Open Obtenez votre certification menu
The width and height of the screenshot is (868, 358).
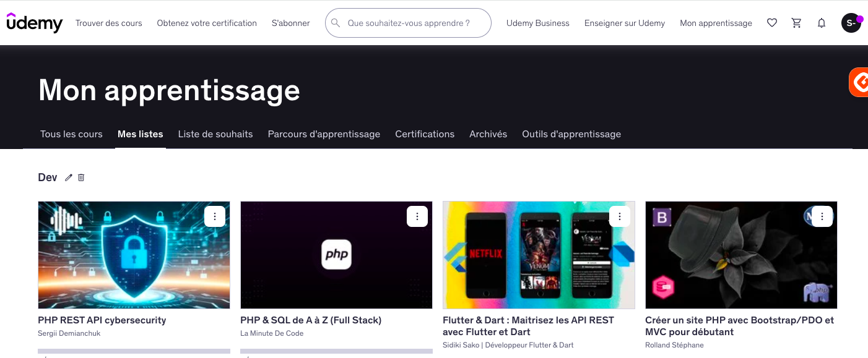click(x=207, y=23)
